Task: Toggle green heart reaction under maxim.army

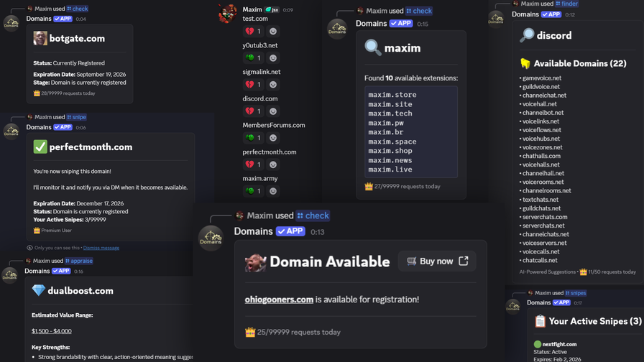Action: coord(253,191)
